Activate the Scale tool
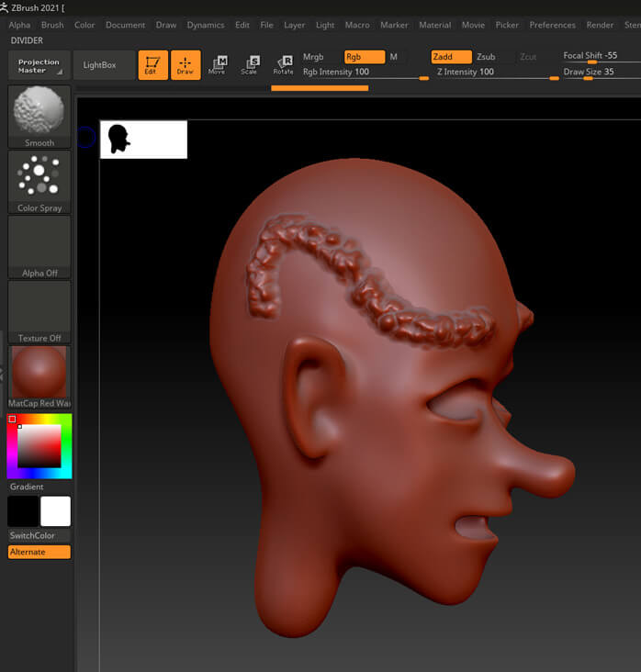 coord(250,65)
